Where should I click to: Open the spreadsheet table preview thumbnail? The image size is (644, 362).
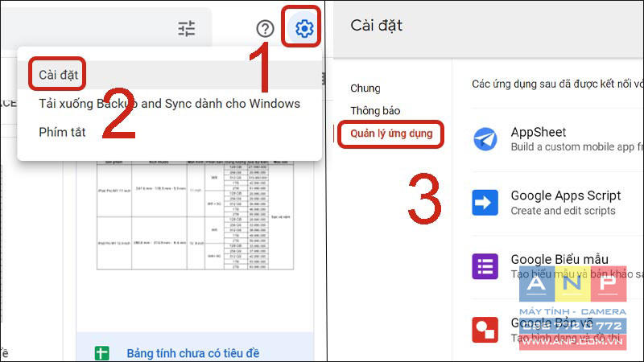pyautogui.click(x=195, y=216)
